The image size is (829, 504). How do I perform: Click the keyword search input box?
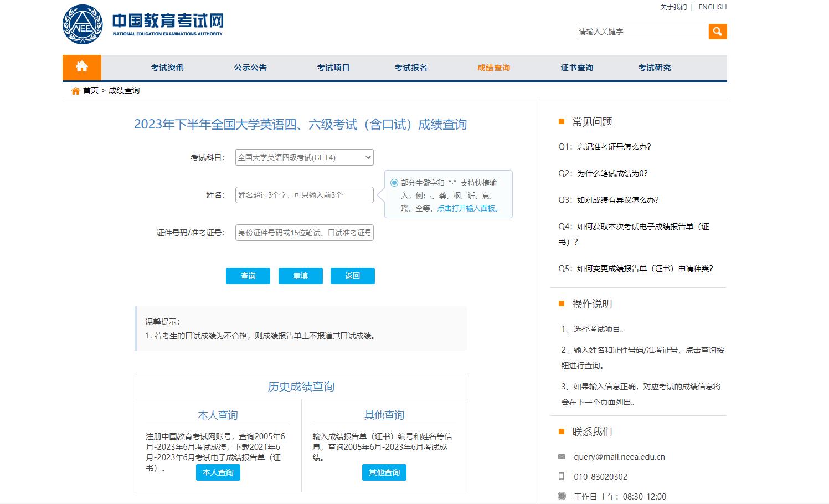click(x=641, y=32)
